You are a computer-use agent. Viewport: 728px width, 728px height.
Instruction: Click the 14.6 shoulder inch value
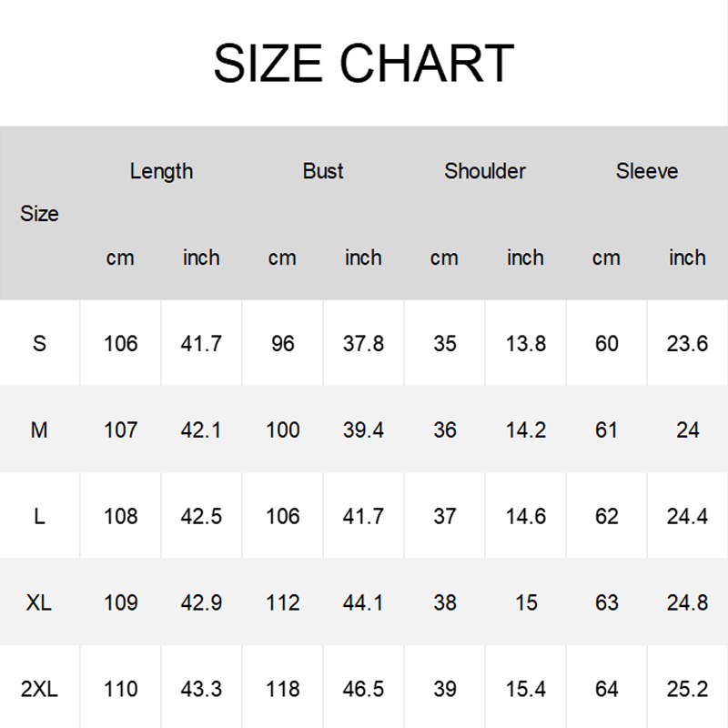525,516
